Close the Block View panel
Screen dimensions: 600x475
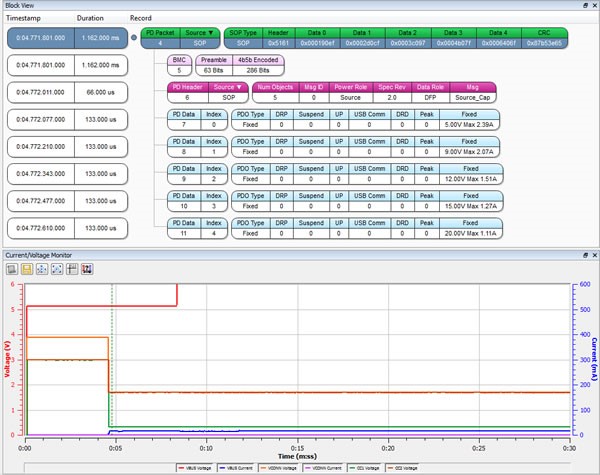(595, 5)
